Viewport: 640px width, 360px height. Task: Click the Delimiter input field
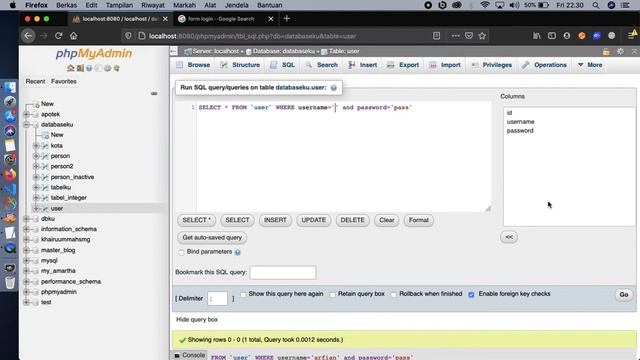click(x=217, y=298)
